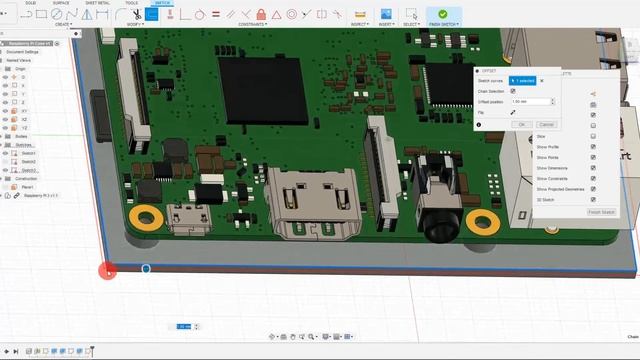This screenshot has height=360, width=640.
Task: Switch to the SURFACE tab
Action: (61, 3)
